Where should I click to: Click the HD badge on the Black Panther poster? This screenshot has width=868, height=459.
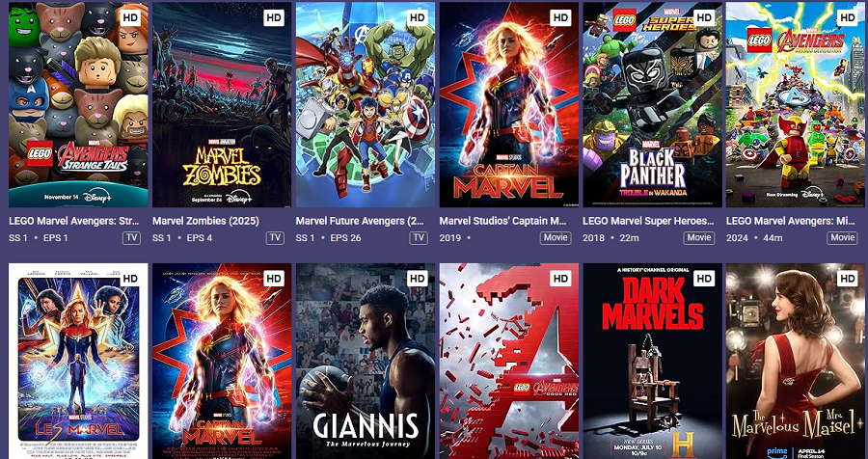click(x=704, y=17)
